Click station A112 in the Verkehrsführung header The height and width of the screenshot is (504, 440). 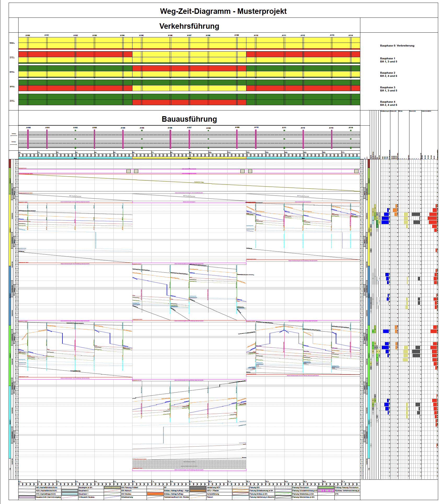pyautogui.click(x=303, y=35)
